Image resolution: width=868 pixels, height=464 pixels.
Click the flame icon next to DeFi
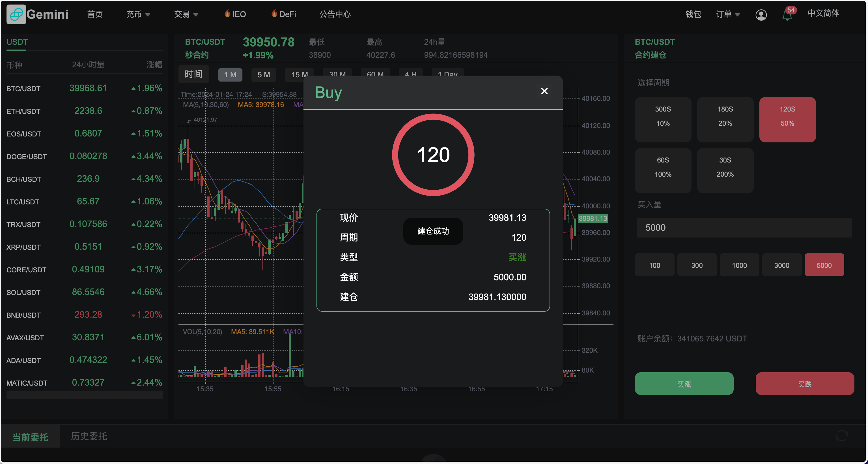pos(275,14)
